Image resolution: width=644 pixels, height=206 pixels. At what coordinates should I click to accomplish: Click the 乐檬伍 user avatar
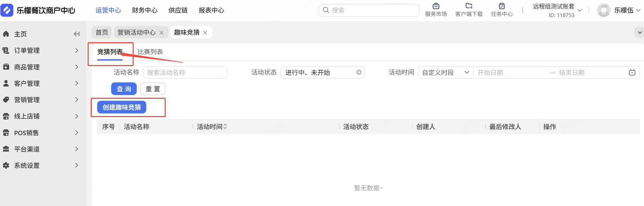603,10
